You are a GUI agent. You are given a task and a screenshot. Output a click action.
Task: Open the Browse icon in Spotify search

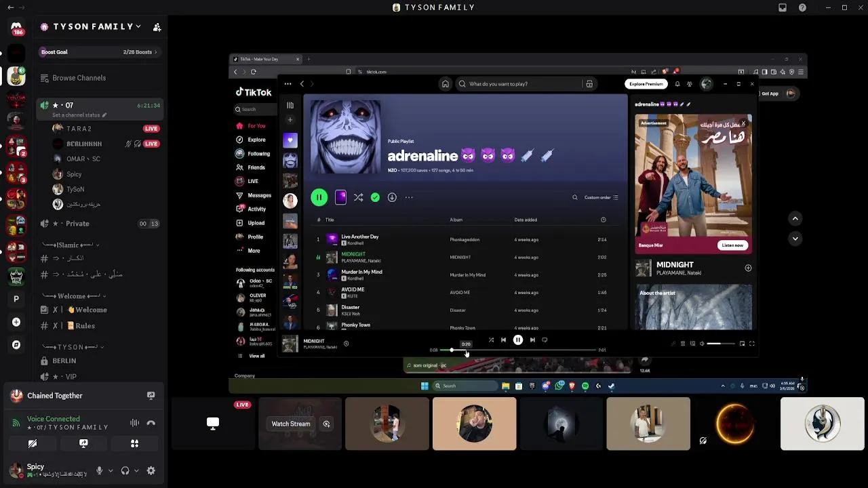tap(589, 84)
